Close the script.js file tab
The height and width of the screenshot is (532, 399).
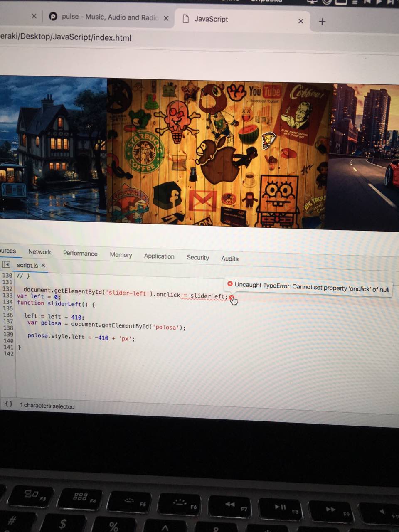43,265
